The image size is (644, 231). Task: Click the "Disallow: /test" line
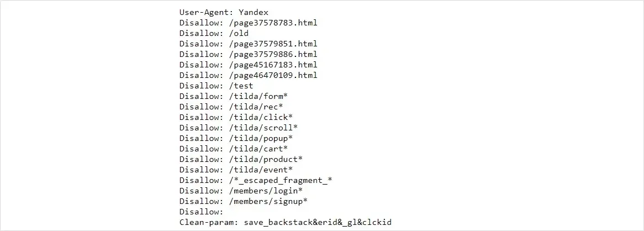tap(216, 86)
